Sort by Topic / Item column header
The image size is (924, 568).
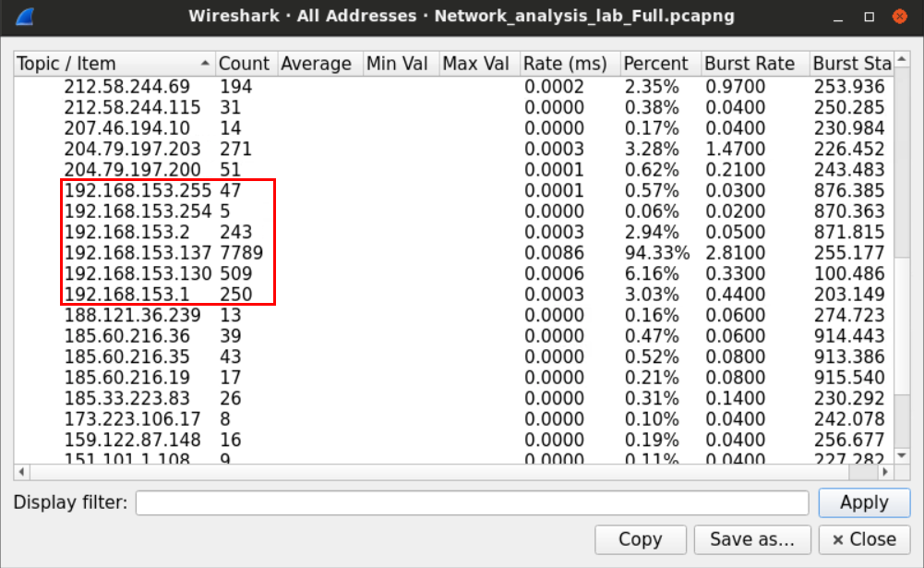pos(111,64)
